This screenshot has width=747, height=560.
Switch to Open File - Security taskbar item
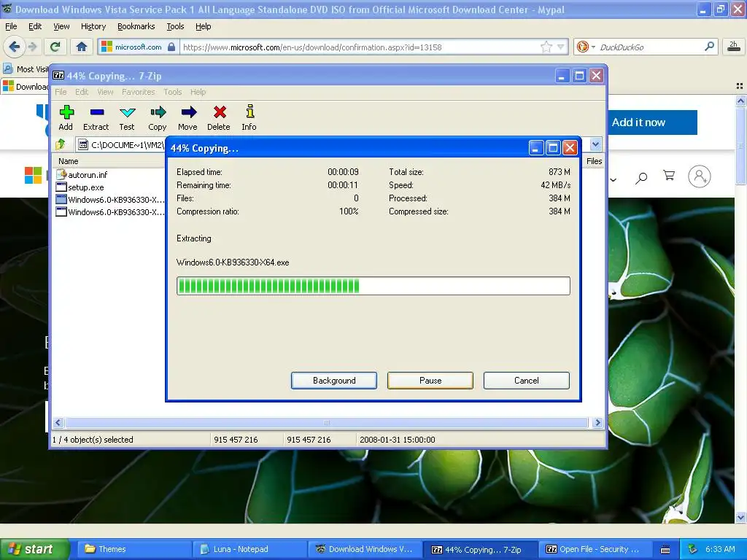[596, 549]
